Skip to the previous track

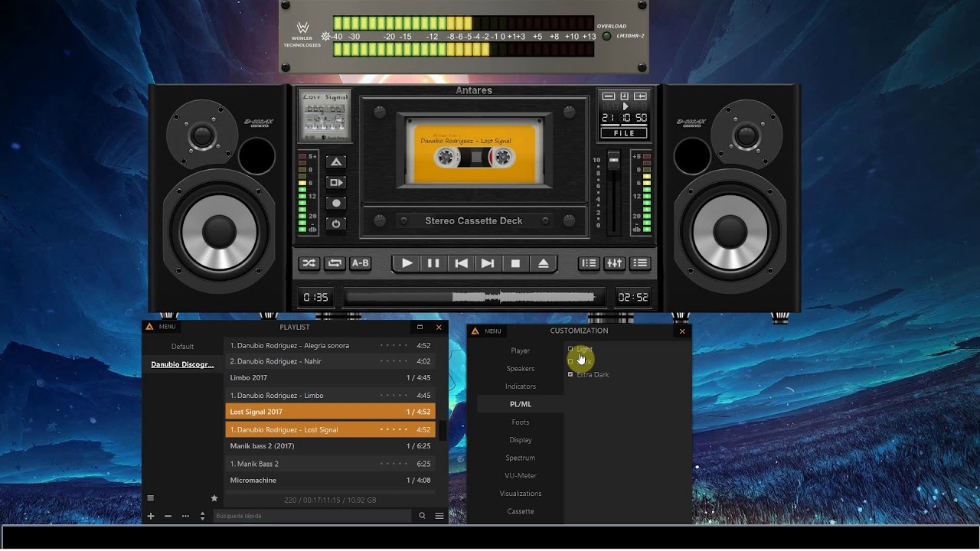coord(461,263)
